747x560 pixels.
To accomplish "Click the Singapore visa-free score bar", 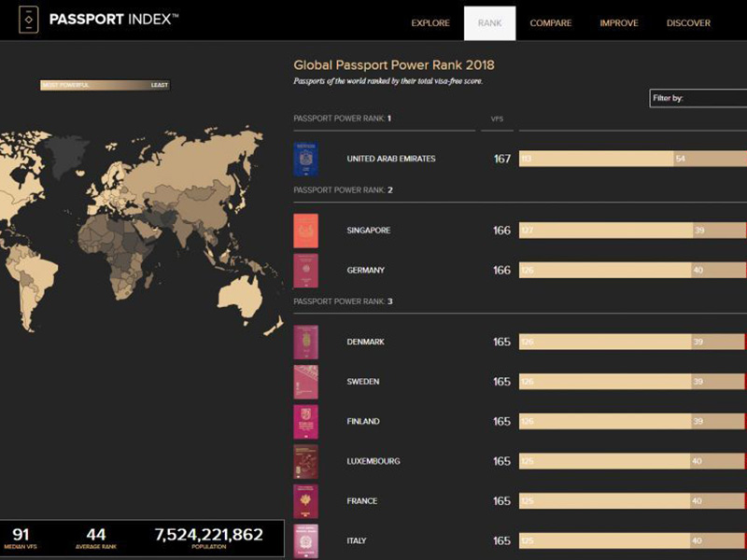I will (633, 231).
